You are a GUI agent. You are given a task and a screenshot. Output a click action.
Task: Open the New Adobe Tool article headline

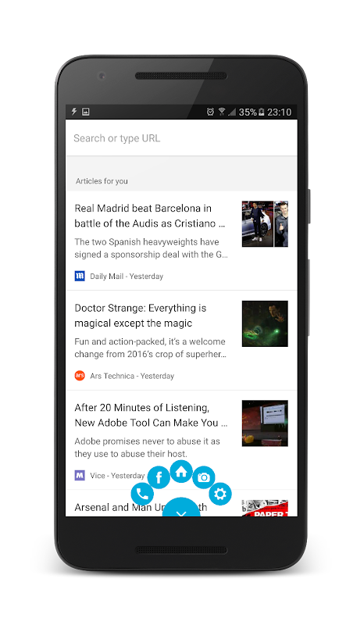coord(151,415)
